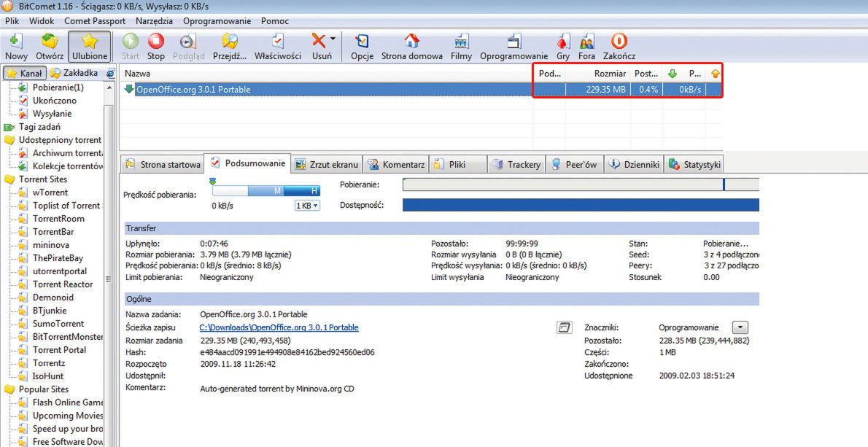
Task: Switch to the Dzienniki tab
Action: [634, 164]
